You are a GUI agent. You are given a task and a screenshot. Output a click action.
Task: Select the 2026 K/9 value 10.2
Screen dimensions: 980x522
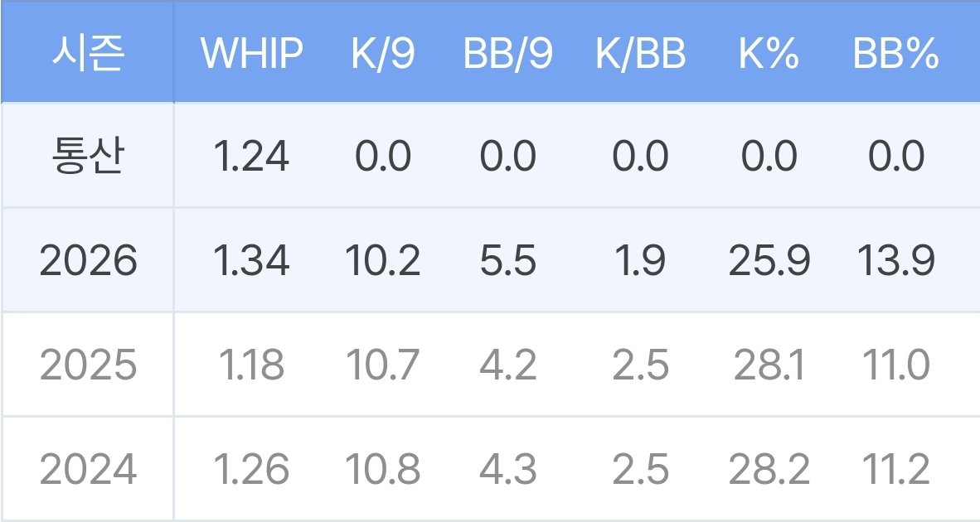tap(382, 260)
